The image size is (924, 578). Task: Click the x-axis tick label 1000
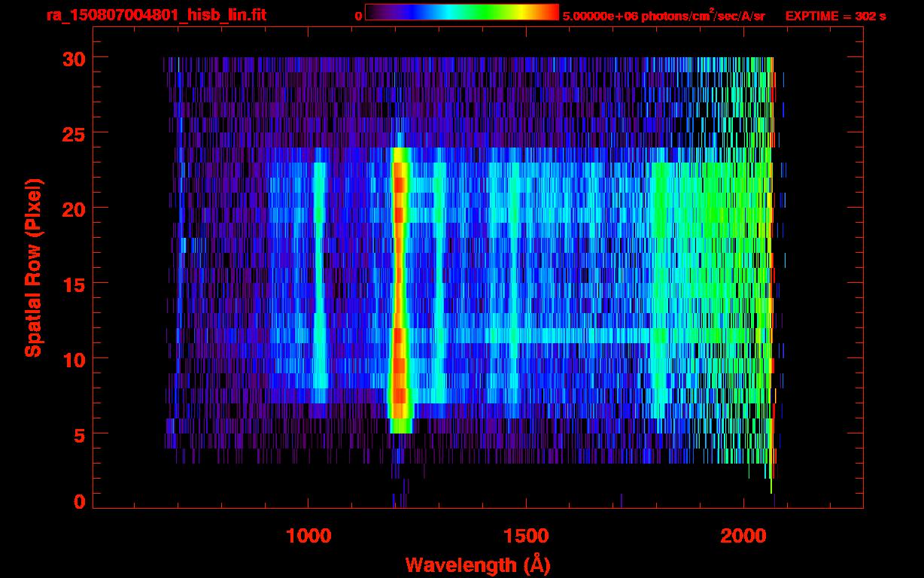click(309, 536)
